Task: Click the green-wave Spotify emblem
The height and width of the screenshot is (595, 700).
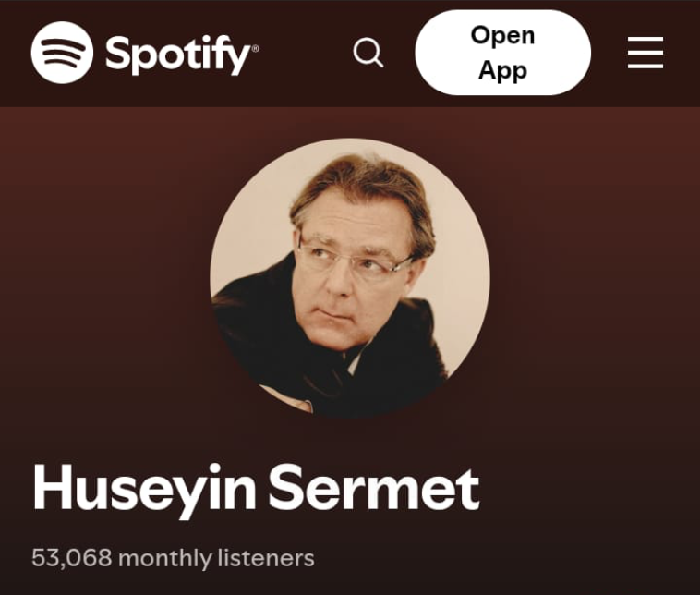Action: [x=62, y=53]
